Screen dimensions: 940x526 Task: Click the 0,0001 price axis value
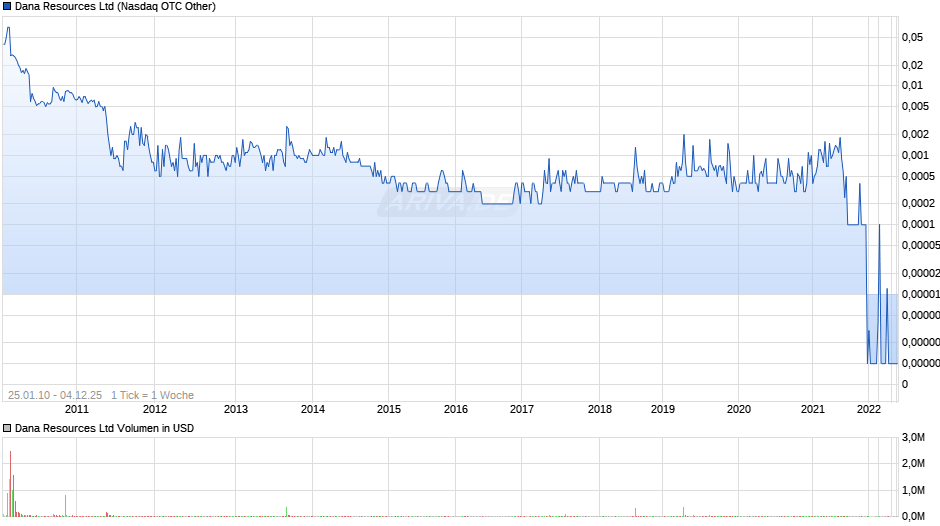918,224
